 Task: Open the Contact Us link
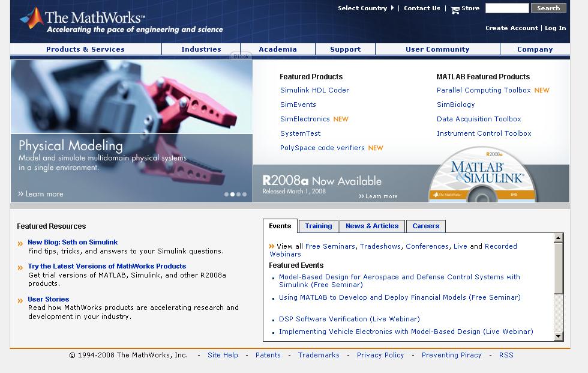pyautogui.click(x=422, y=8)
